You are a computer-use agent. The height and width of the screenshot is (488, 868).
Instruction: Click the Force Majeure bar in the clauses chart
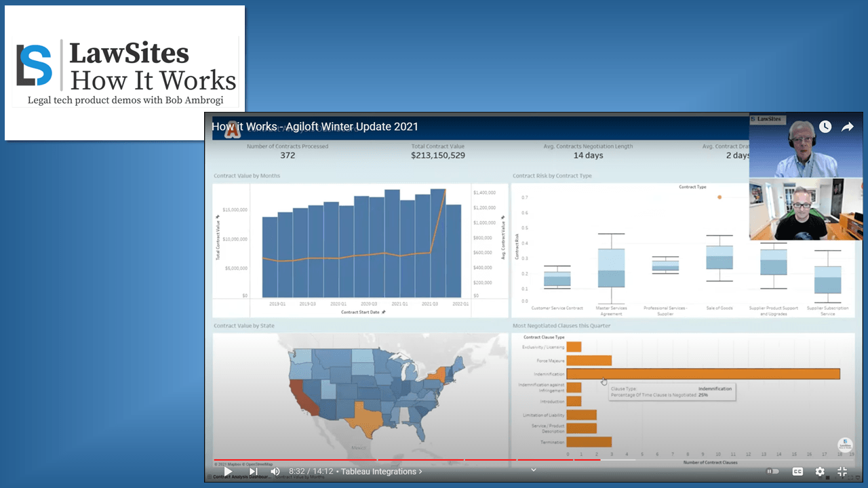tap(589, 361)
